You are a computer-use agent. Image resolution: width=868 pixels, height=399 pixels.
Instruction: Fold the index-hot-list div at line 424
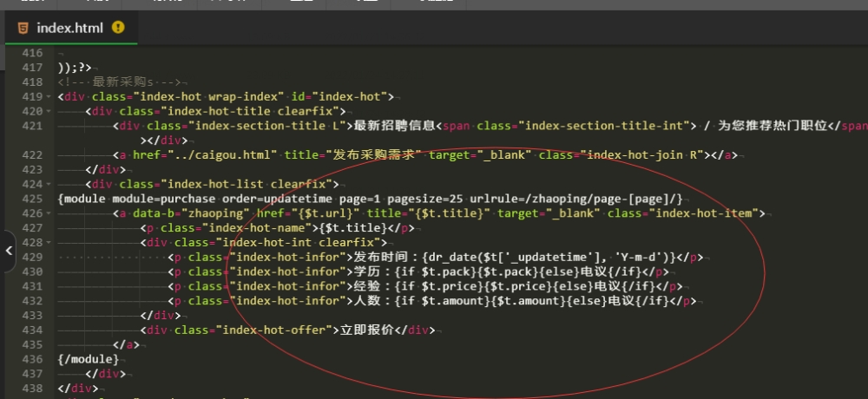tap(49, 184)
